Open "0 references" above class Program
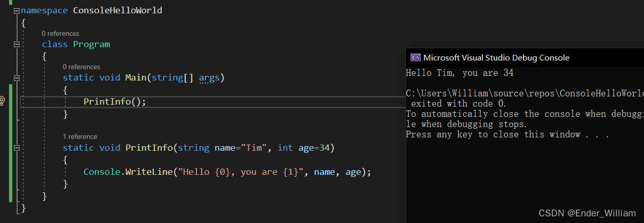The width and height of the screenshot is (644, 223). pos(61,34)
